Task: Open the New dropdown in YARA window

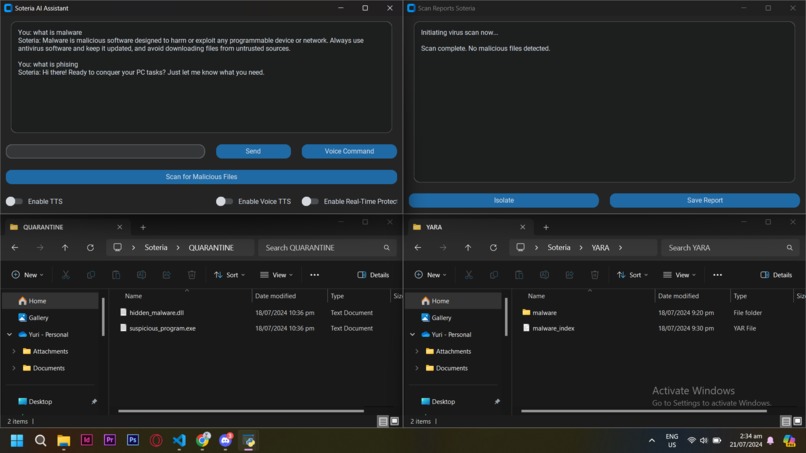Action: (430, 275)
